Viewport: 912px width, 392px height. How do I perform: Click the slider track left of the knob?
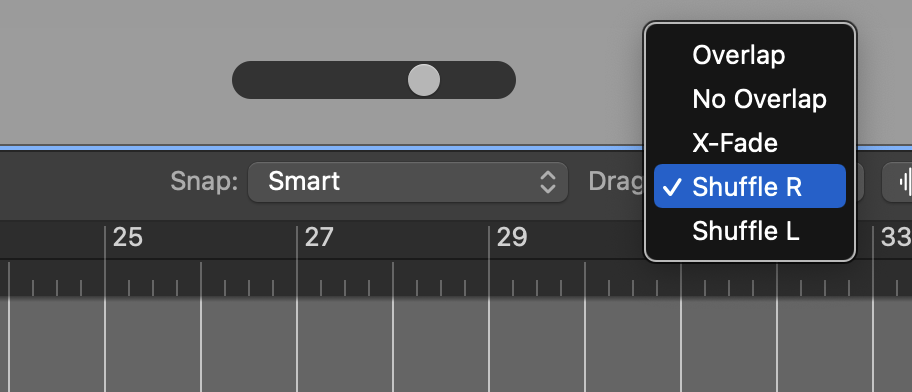point(320,80)
